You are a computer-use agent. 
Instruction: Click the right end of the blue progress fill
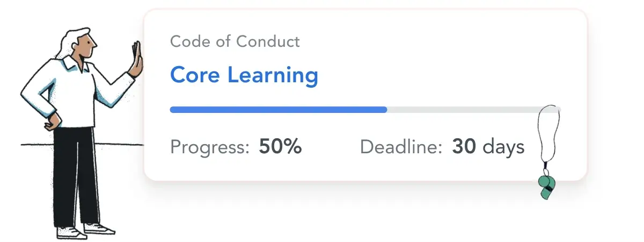coord(384,109)
